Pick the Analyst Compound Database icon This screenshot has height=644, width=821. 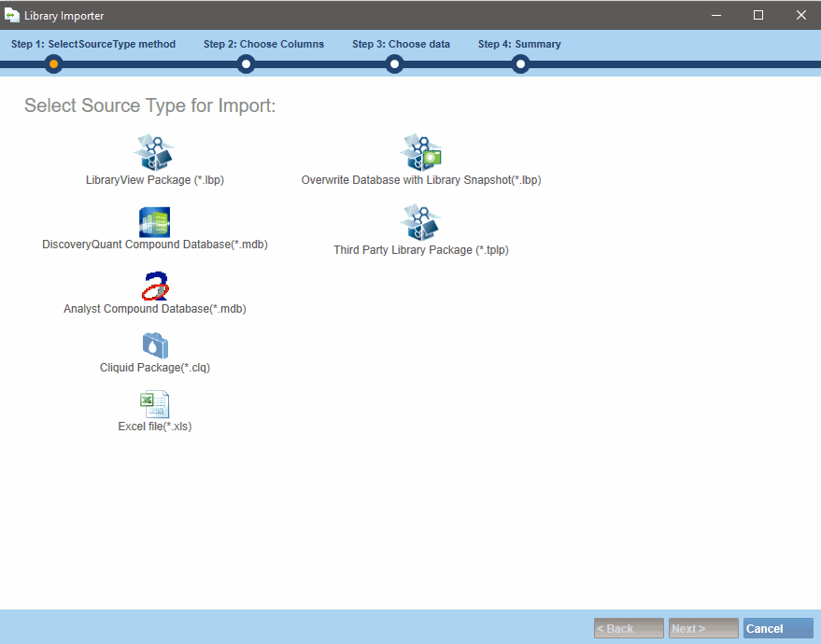[155, 286]
